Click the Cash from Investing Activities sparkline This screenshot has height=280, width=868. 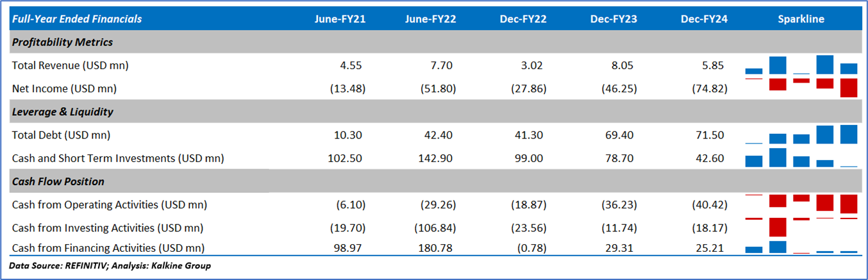[x=801, y=227]
